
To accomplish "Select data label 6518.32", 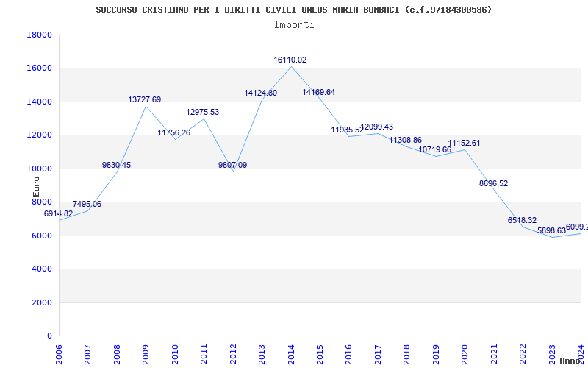I will click(x=523, y=220).
